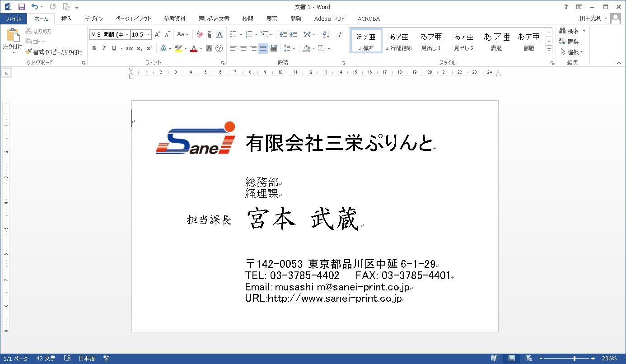Click the zoom percentage 236%

pyautogui.click(x=609, y=358)
